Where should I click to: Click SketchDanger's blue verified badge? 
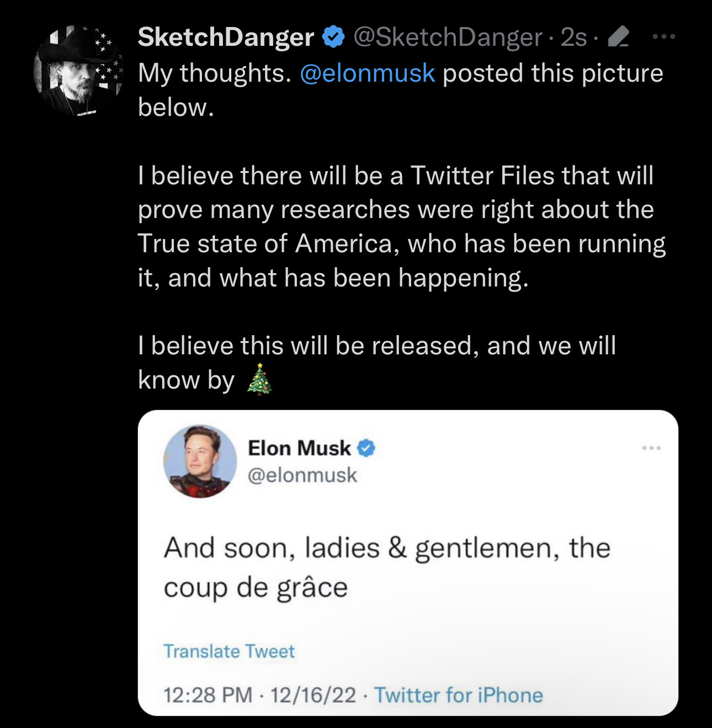point(333,37)
